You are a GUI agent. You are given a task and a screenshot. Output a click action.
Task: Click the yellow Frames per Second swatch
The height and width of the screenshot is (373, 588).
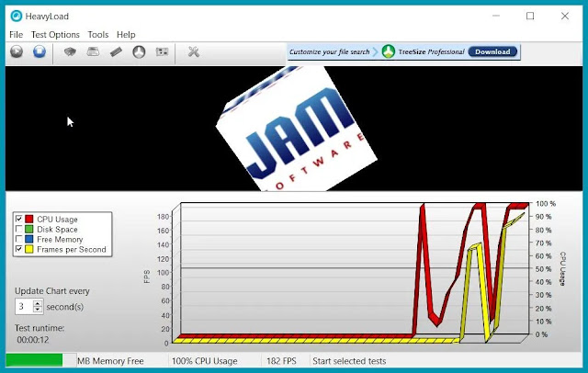[28, 249]
